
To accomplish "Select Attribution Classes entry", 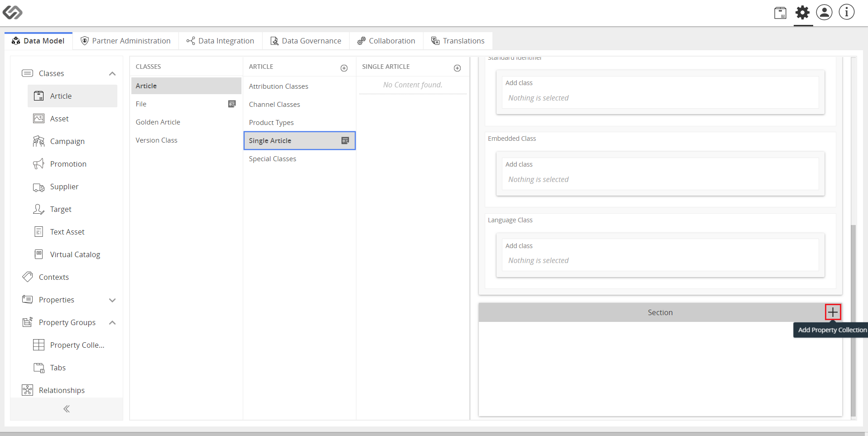I will (x=299, y=86).
